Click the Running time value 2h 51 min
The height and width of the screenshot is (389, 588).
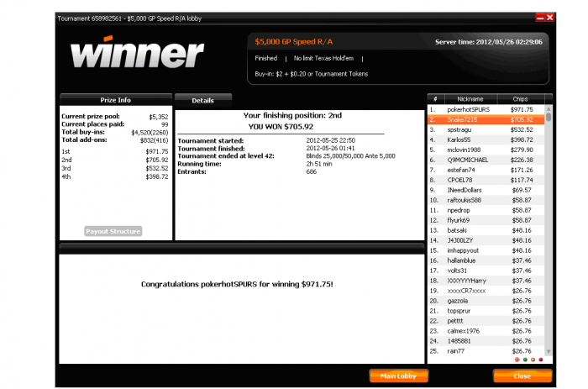coord(319,164)
